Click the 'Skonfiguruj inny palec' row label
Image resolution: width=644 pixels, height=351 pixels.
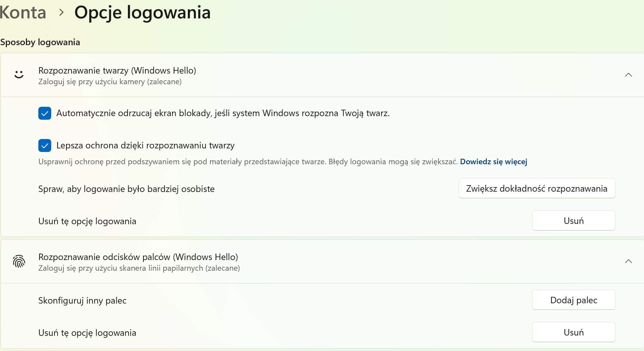click(x=82, y=301)
